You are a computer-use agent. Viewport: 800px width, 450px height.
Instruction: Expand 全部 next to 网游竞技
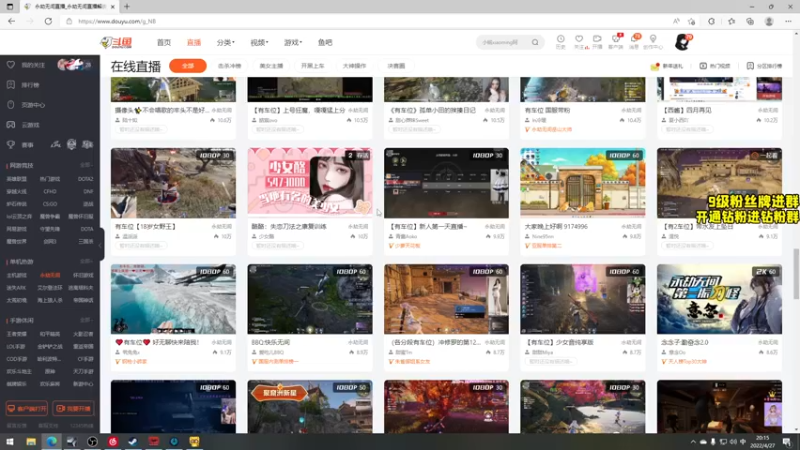(86, 165)
